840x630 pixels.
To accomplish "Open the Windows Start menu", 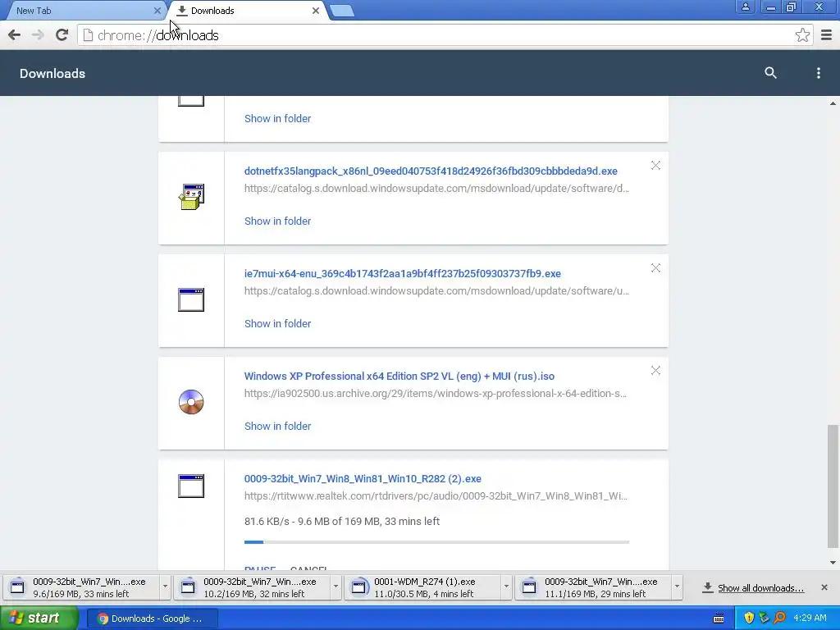I will coord(39,619).
